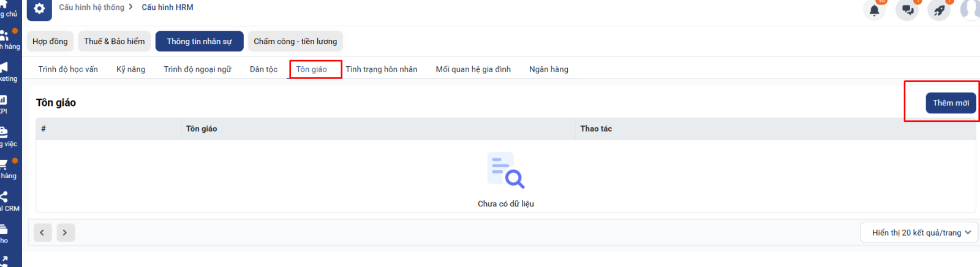Viewport: 980px width, 267px height.
Task: Click the settings gear icon
Action: point(39,9)
